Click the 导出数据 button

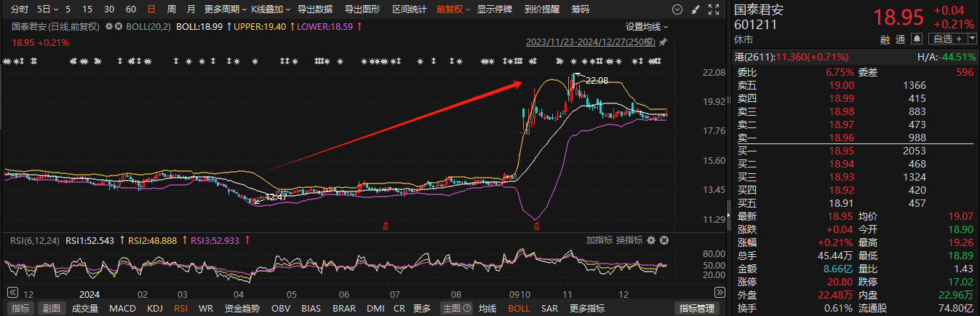(315, 9)
